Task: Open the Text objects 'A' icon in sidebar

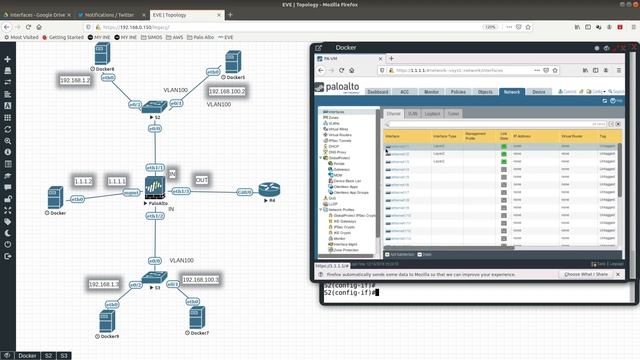Action: click(7, 106)
